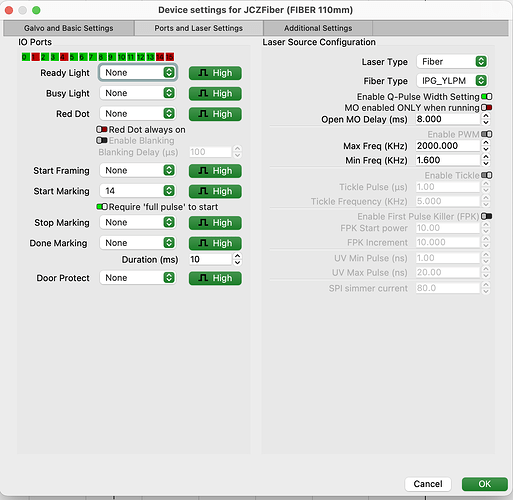Click IO port indicator 9
Image resolution: width=513 pixels, height=500 pixels.
pyautogui.click(x=112, y=57)
